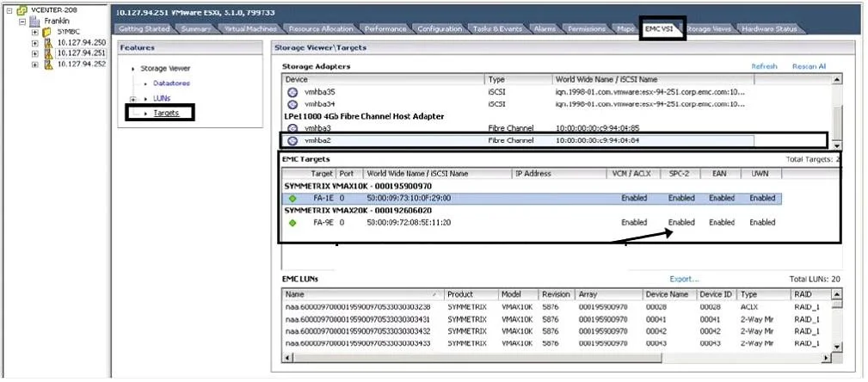868x382 pixels.
Task: Expand the SYMBC folder node
Action: 35,32
